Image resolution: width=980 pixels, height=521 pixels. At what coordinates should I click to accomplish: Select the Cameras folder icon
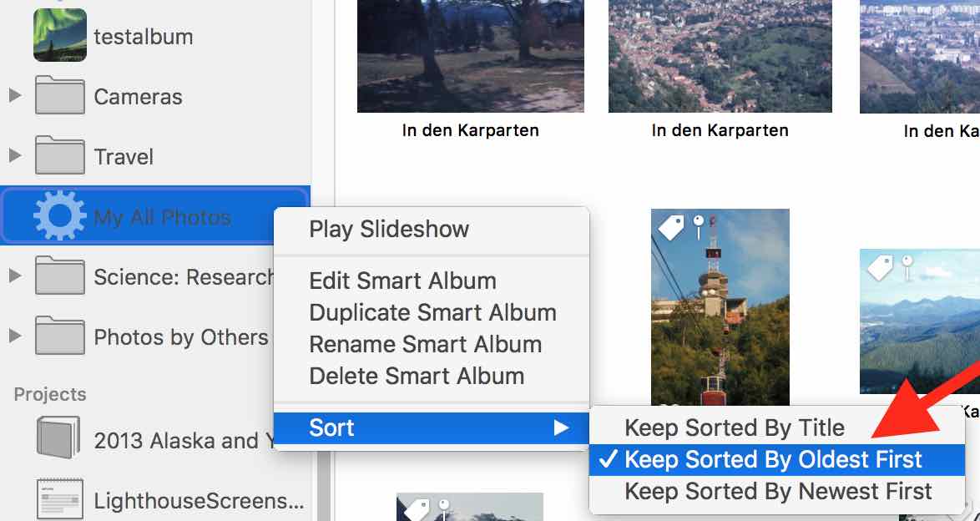(60, 97)
